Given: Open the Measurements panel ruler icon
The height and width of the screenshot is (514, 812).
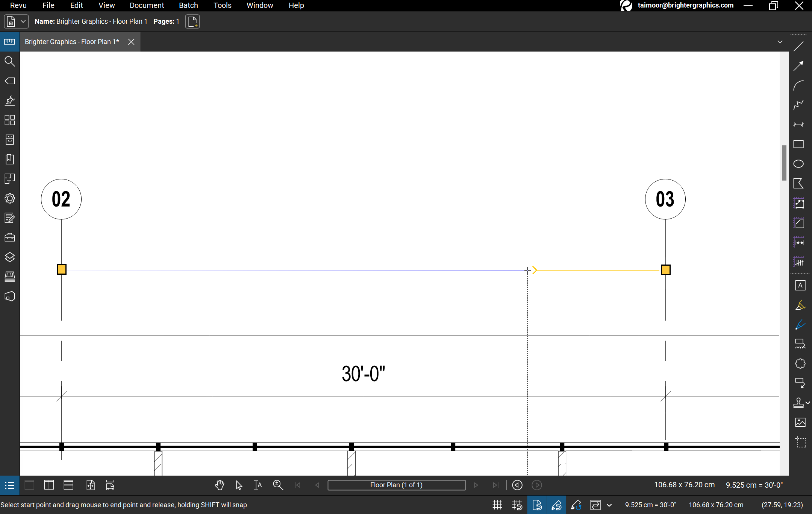Looking at the screenshot, I should pos(10,42).
